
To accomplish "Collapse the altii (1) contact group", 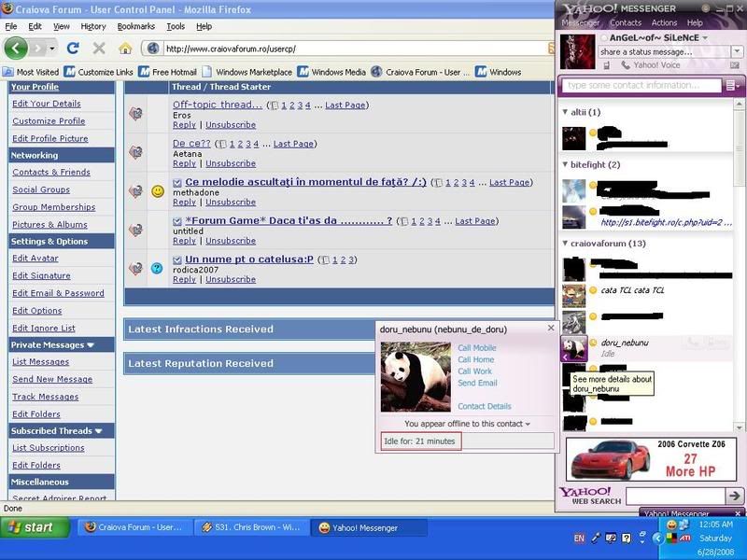I will click(565, 112).
